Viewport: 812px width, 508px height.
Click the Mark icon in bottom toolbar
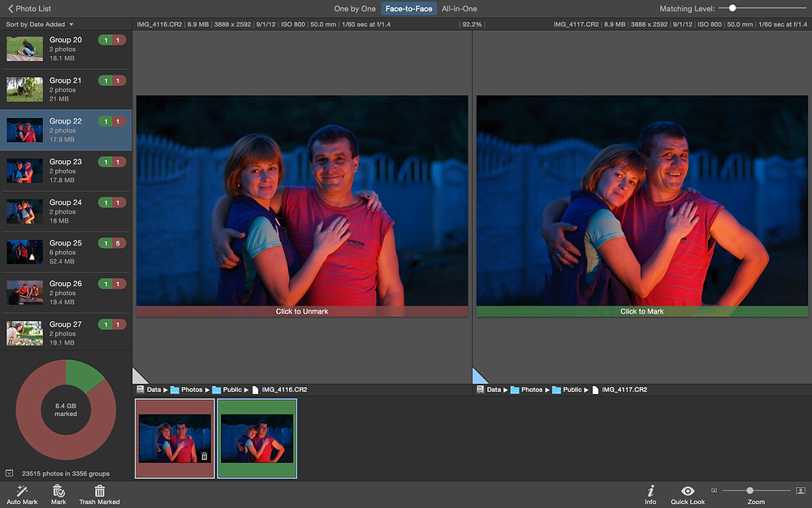click(58, 491)
